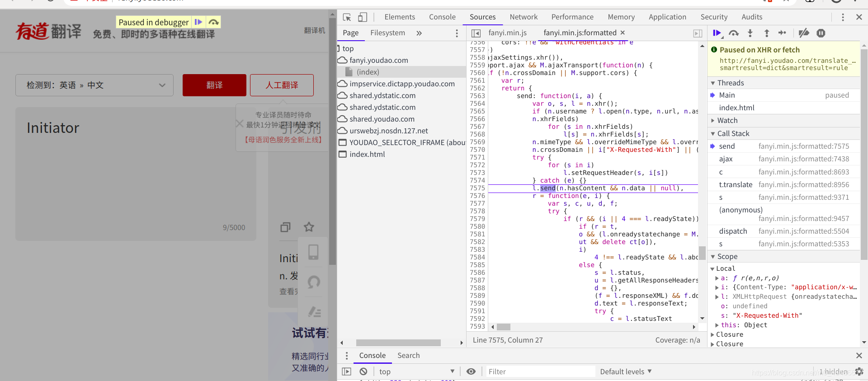Switch to the Network tab
Image resolution: width=868 pixels, height=381 pixels.
click(x=524, y=17)
